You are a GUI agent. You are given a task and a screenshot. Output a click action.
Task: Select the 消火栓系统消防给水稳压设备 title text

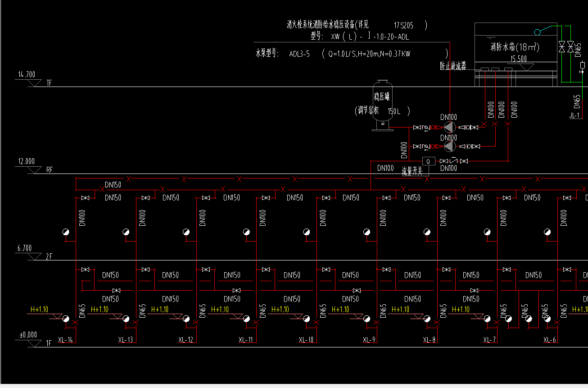pyautogui.click(x=321, y=24)
